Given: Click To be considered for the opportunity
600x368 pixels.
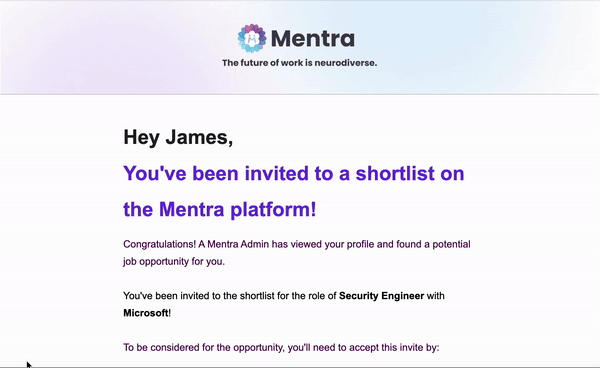Looking at the screenshot, I should (x=204, y=347).
